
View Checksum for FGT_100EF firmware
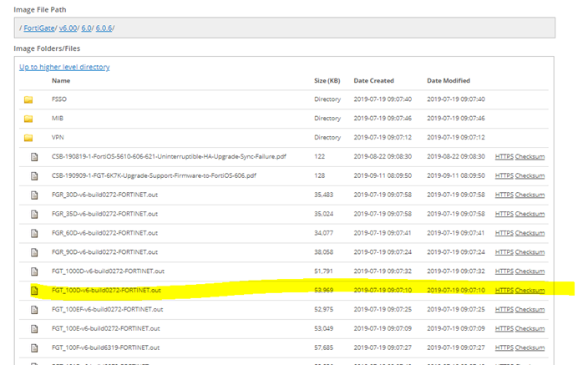tap(530, 310)
